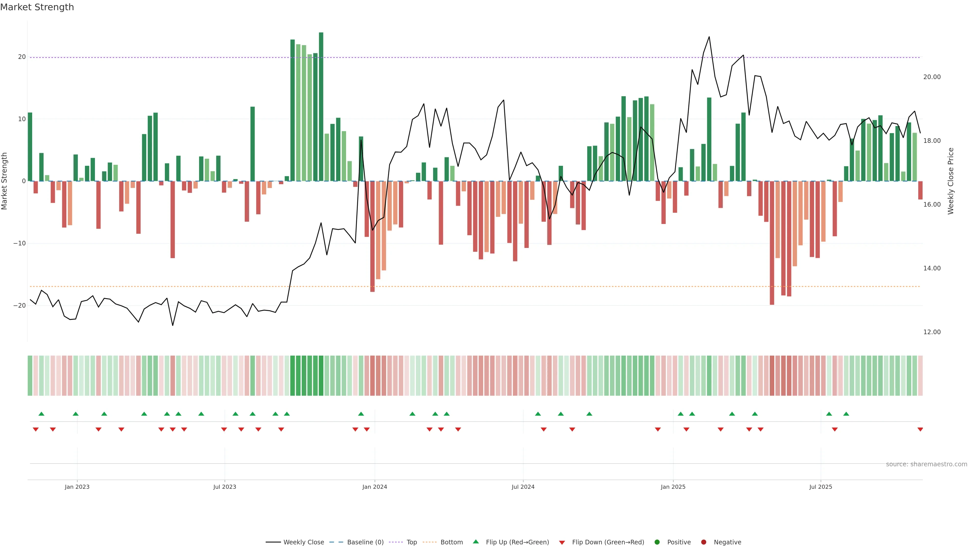Click the Jul 2025 x-axis label

coord(820,487)
